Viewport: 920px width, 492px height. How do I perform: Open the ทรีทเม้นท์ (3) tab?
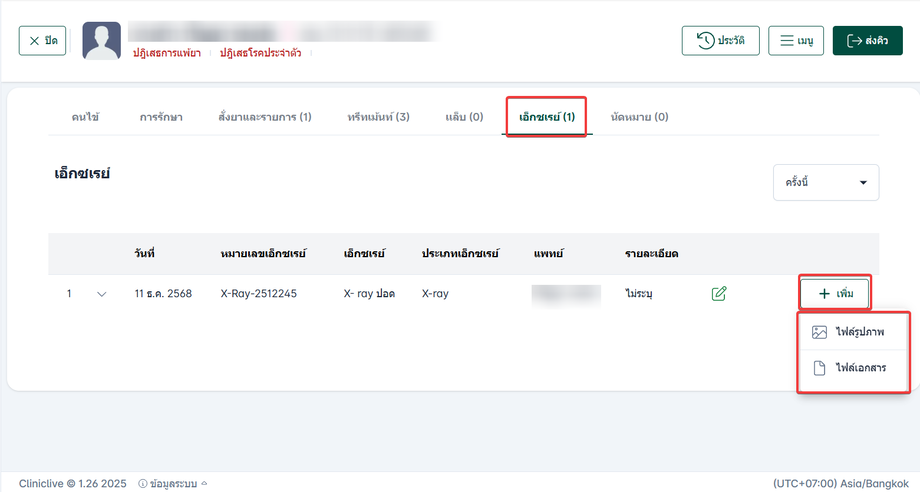point(378,117)
